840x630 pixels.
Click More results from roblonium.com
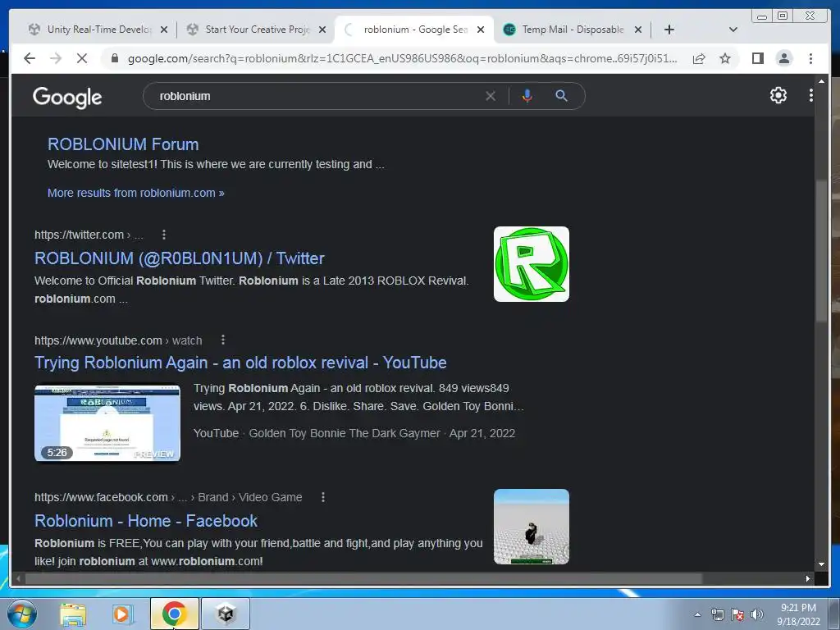coord(135,193)
